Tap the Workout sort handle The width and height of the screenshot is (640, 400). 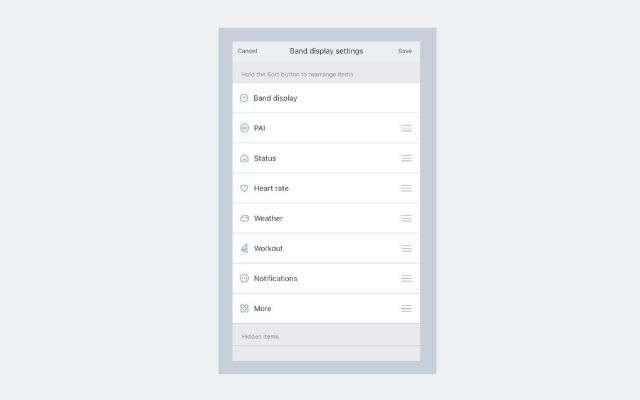click(x=406, y=248)
